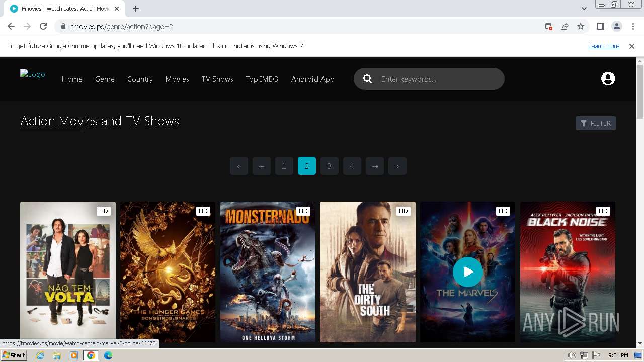Image resolution: width=644 pixels, height=362 pixels.
Task: Reload the Fmovies page
Action: [43, 26]
